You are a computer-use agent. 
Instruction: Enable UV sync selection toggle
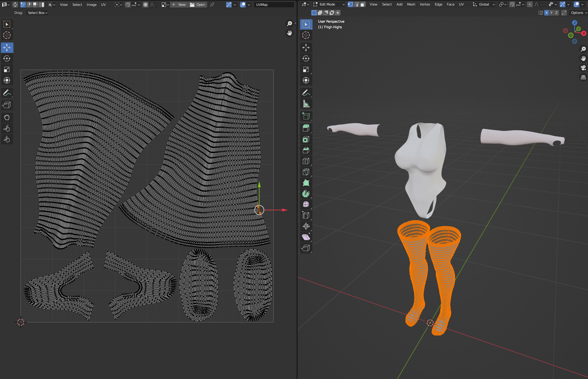pyautogui.click(x=15, y=5)
